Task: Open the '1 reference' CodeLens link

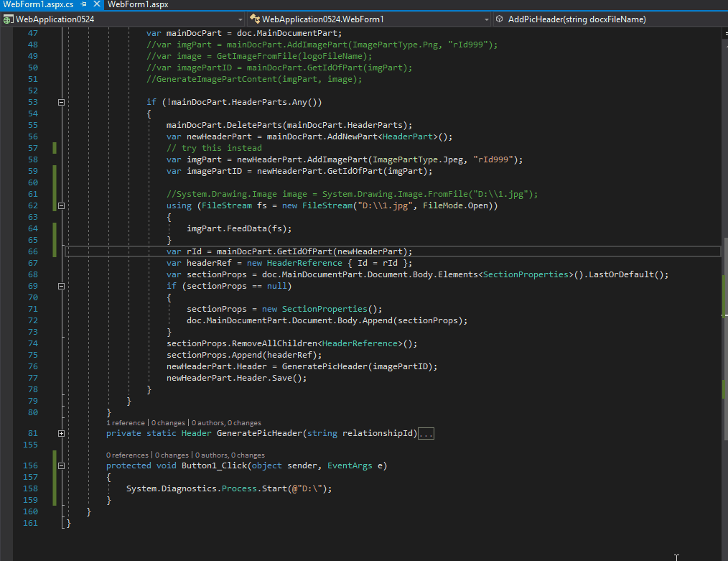Action: click(126, 423)
